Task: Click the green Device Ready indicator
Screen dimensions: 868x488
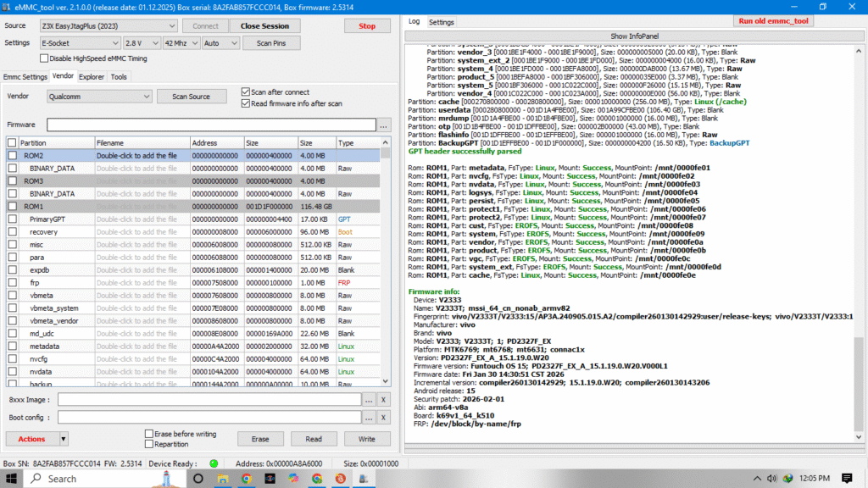Action: 212,464
